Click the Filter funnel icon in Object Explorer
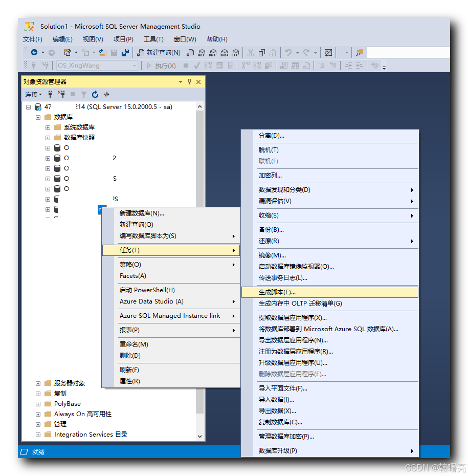The width and height of the screenshot is (468, 476). coord(84,94)
